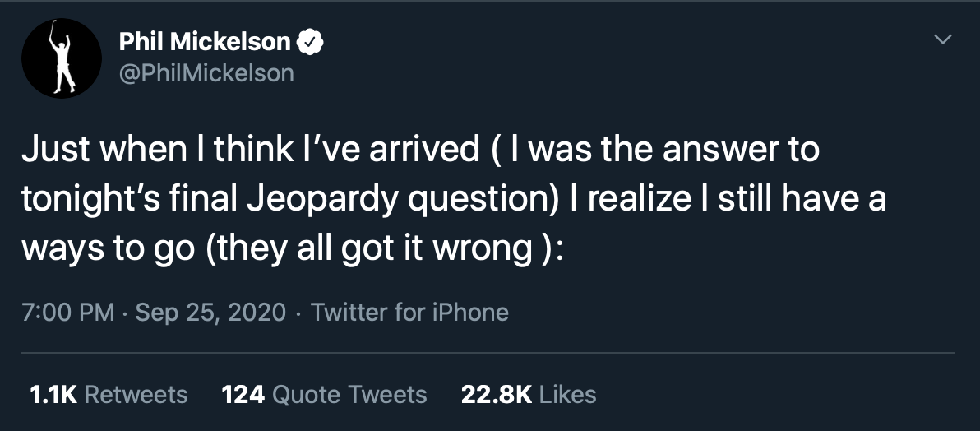
Task: View the 22.8K Likes list
Action: (x=529, y=394)
